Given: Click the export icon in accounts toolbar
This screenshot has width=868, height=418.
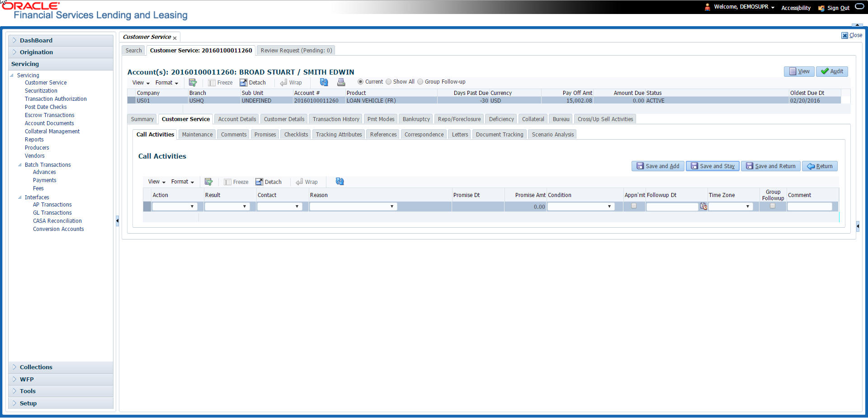Looking at the screenshot, I should pyautogui.click(x=193, y=82).
